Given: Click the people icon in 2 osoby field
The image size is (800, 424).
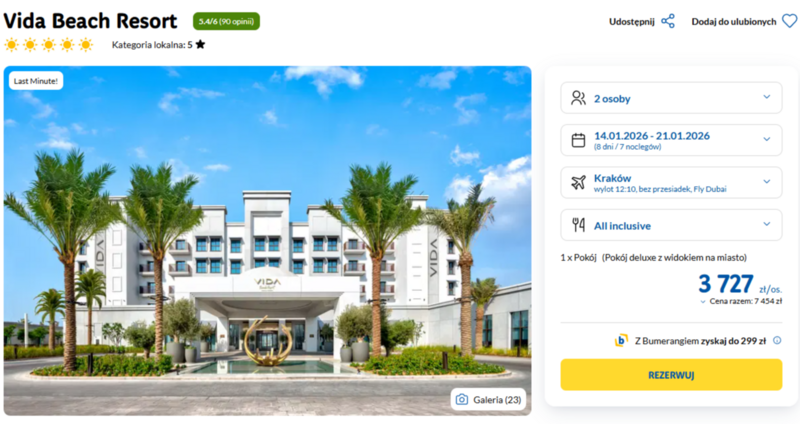Looking at the screenshot, I should 578,98.
